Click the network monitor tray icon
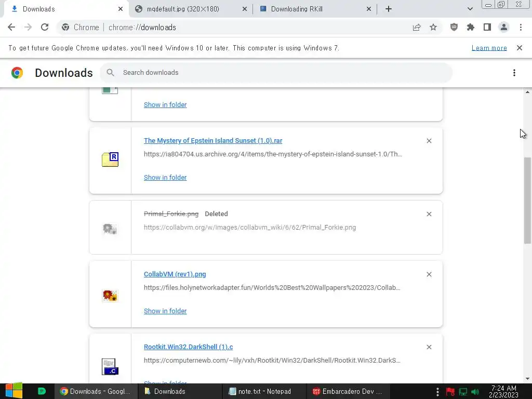Image resolution: width=532 pixels, height=399 pixels. point(463,392)
